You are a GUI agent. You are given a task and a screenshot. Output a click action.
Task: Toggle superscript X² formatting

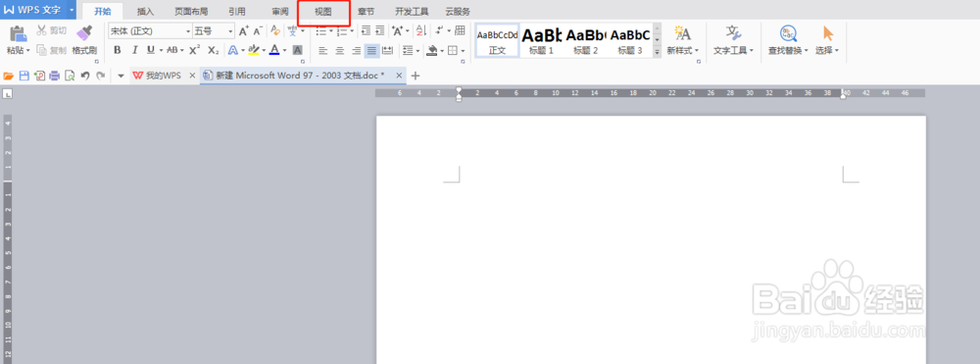coord(194,50)
